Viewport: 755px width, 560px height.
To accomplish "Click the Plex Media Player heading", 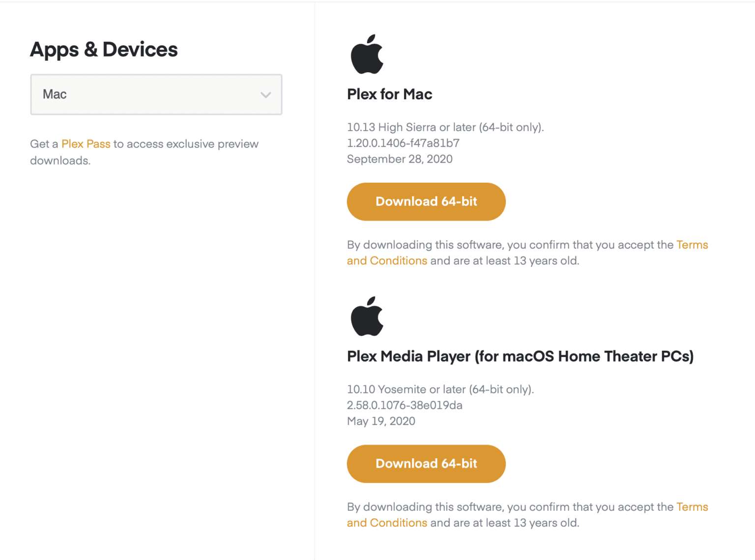I will 520,356.
